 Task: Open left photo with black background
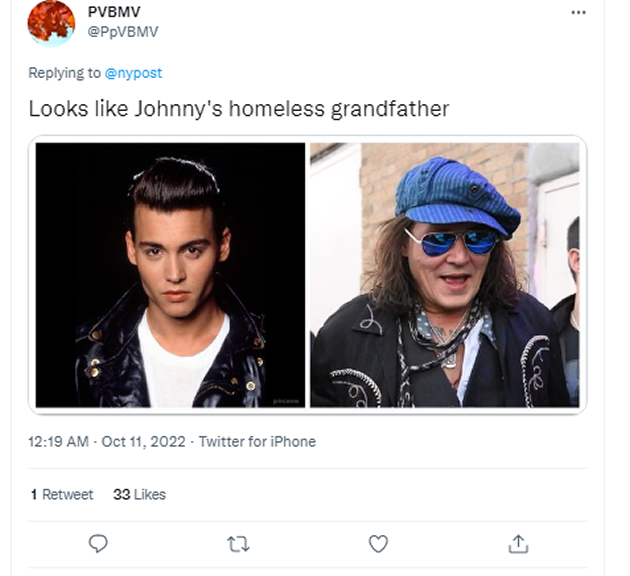(170, 275)
